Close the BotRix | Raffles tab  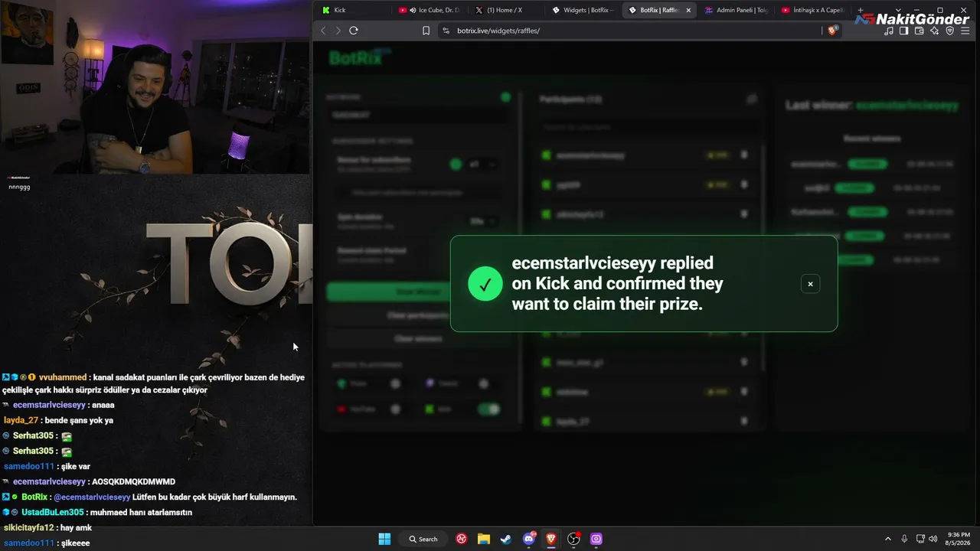pos(688,10)
